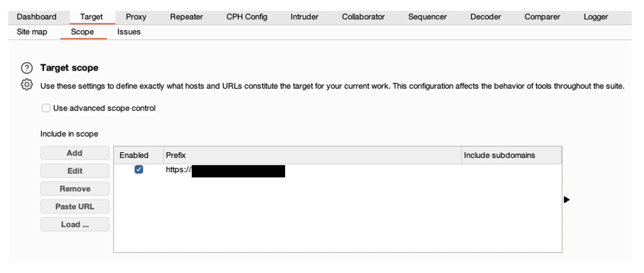Open the Repeater tab
This screenshot has height=273, width=644.
[186, 17]
